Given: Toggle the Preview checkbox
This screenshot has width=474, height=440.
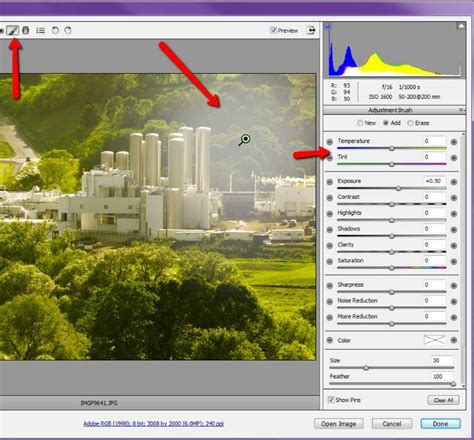Looking at the screenshot, I should coord(273,30).
